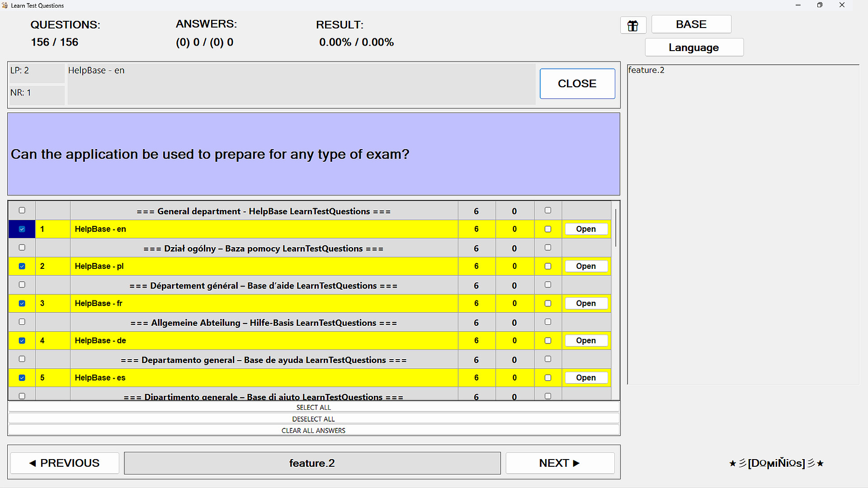Uncheck the HelpBase - pl left checkbox
Screen dimensions: 868x488
22,266
